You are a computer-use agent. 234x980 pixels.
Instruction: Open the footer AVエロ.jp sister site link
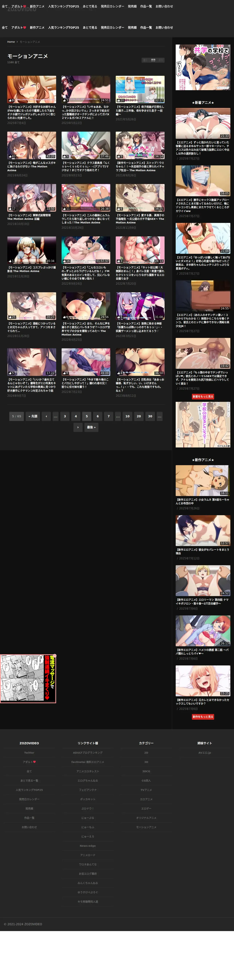pyautogui.click(x=205, y=753)
